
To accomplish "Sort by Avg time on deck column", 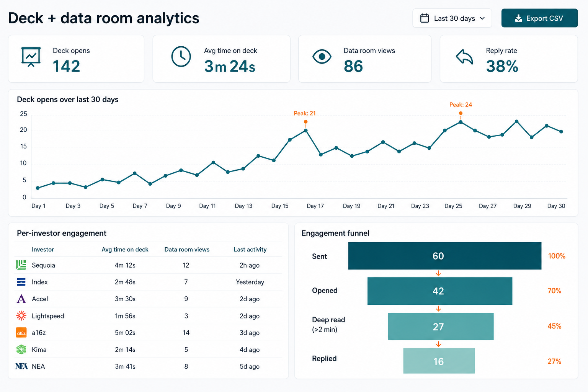I will [125, 250].
